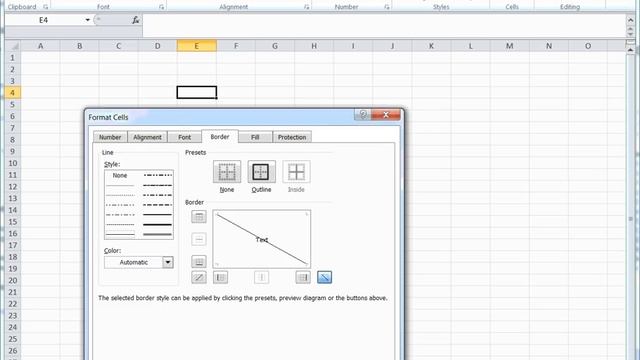The width and height of the screenshot is (640, 360).
Task: Apply the right border button
Action: pos(303,278)
